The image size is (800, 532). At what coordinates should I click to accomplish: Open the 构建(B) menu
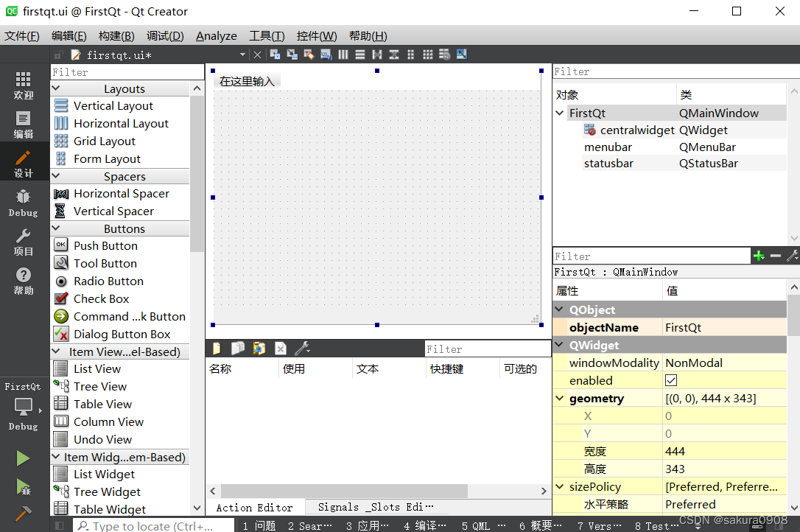[116, 36]
